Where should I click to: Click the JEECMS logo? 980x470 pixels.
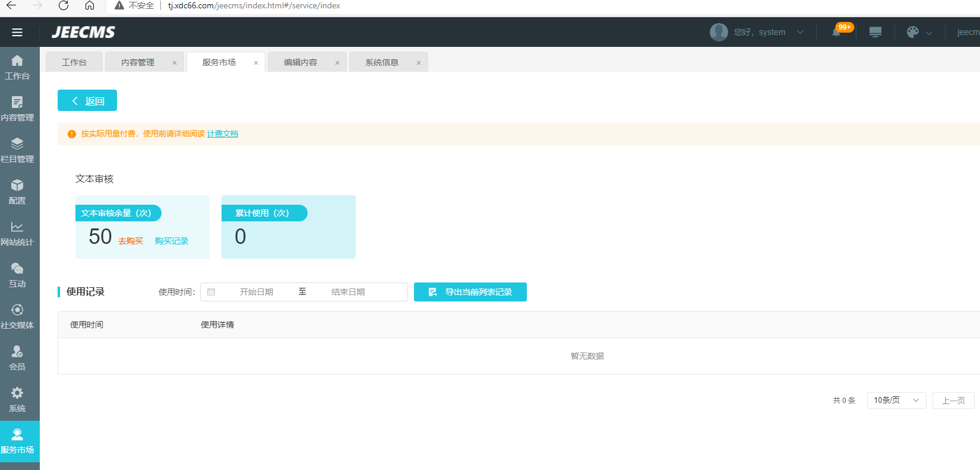[x=83, y=32]
